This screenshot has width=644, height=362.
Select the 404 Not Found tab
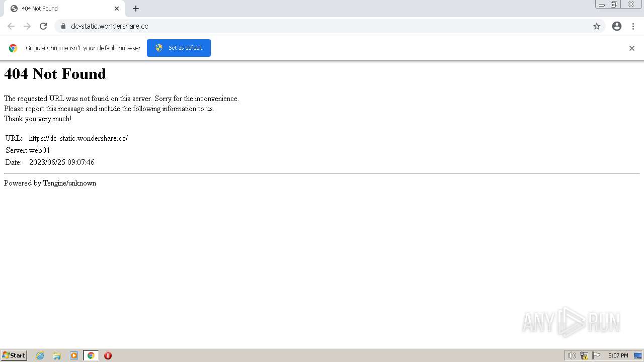point(64,9)
